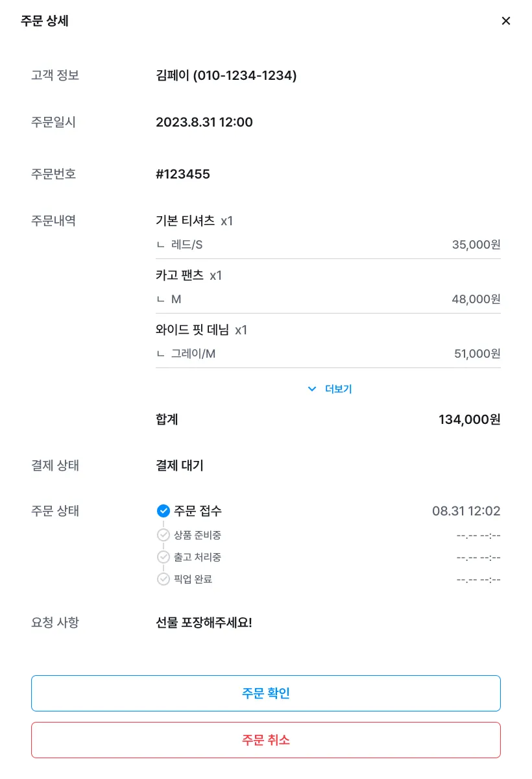Viewport: 532px width, 779px height.
Task: Click the 상품 준비중 status check icon
Action: coord(163,535)
